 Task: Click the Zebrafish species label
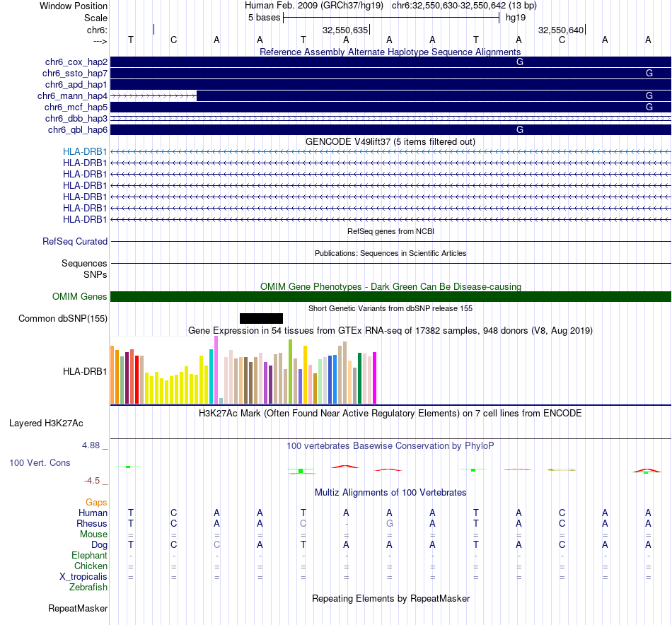point(88,588)
